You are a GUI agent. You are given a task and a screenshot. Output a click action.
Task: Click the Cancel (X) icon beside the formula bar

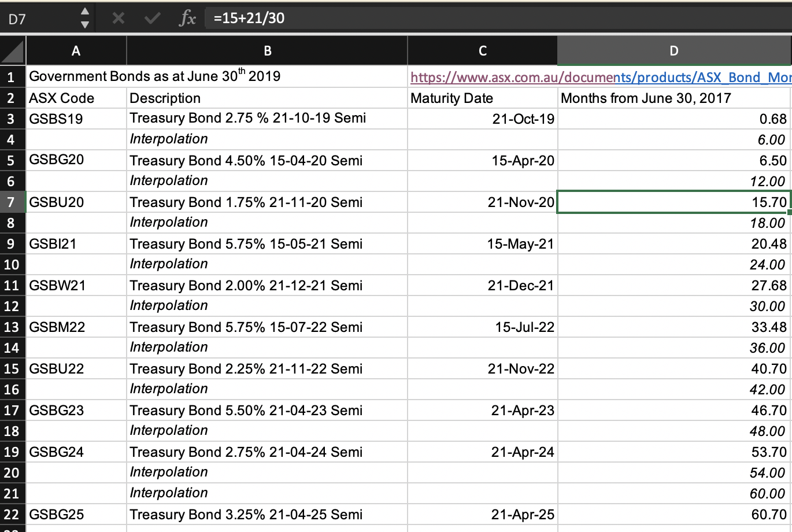point(119,17)
